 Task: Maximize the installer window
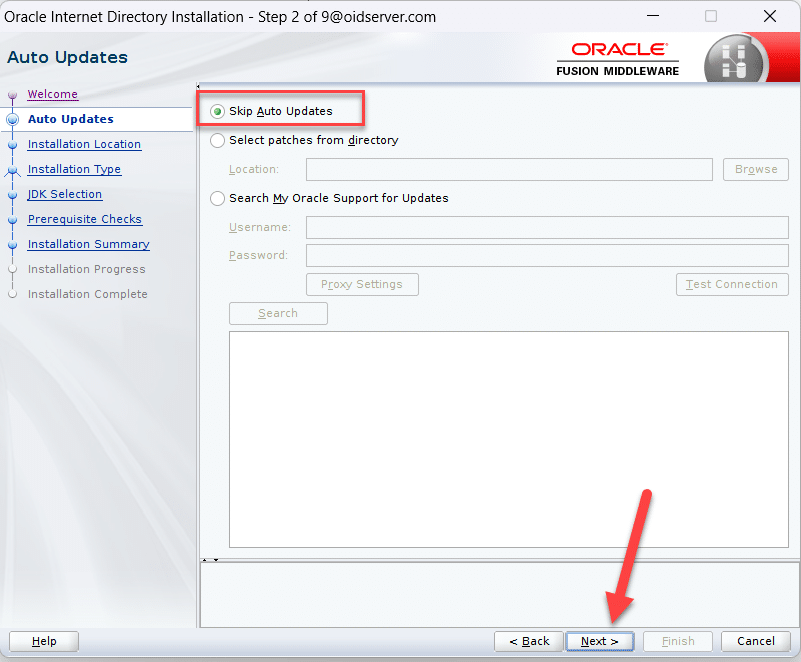[x=711, y=17]
